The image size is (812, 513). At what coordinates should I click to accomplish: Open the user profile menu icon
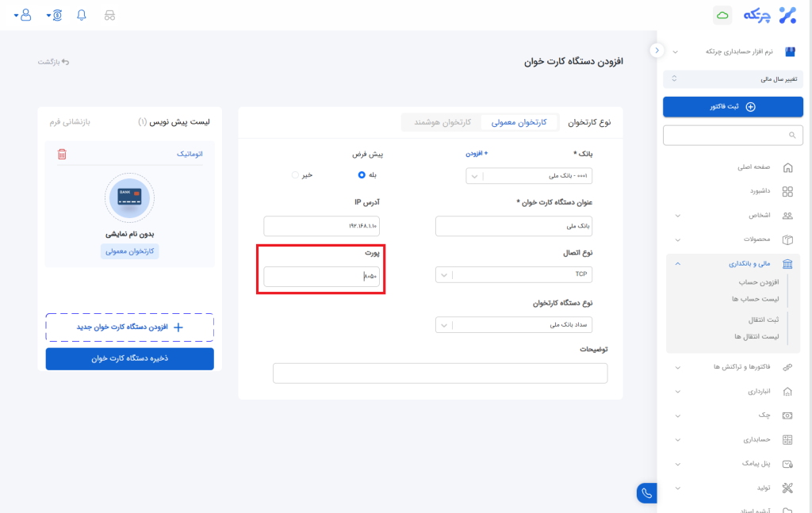point(23,15)
